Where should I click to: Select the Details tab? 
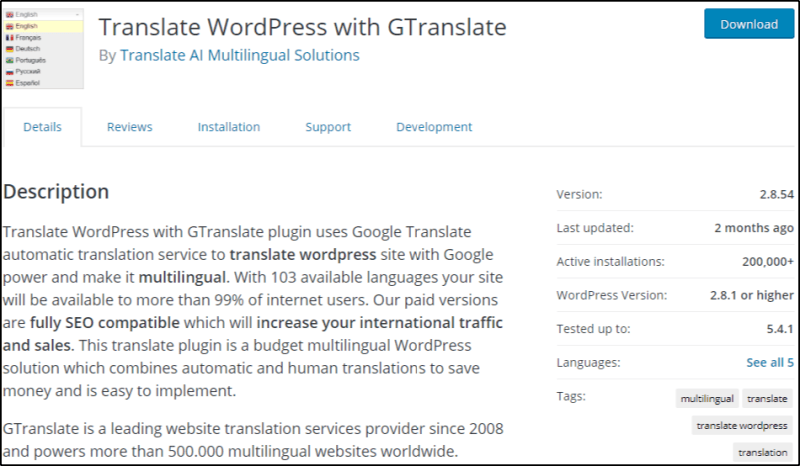coord(42,127)
